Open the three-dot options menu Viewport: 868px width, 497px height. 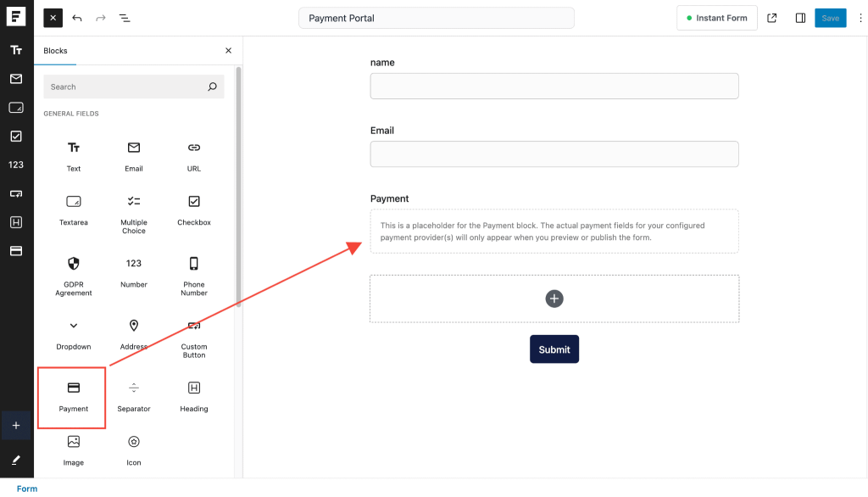[x=860, y=17]
